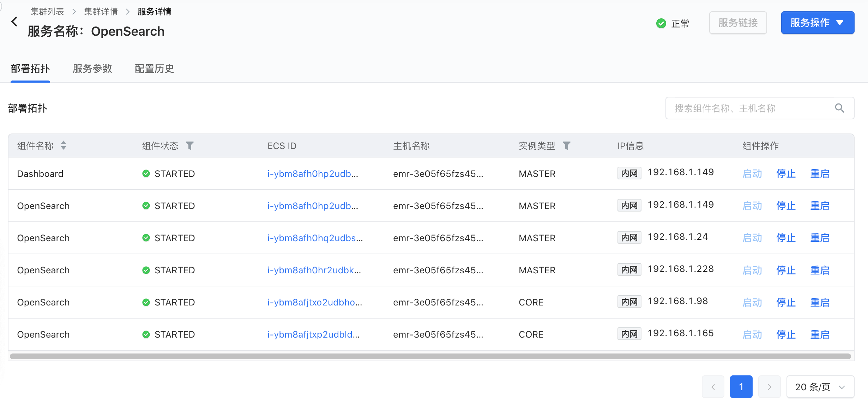868x416 pixels.
Task: Click 启动 for the Dashboard row
Action: tap(752, 174)
